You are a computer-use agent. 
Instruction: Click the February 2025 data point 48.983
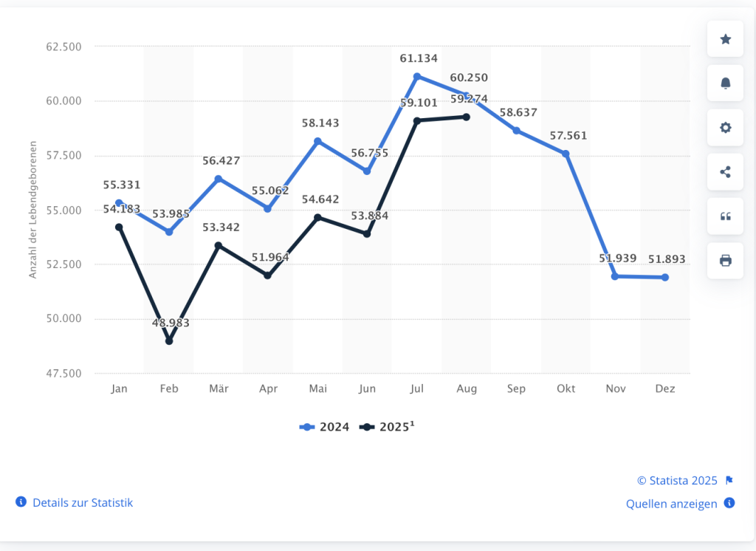(169, 341)
